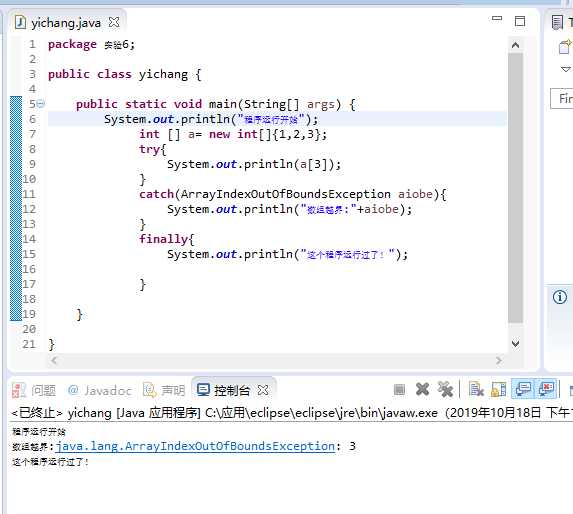Click the editor vertical scrollbar thumb
Viewport: 573px width, 514px height.
515,188
